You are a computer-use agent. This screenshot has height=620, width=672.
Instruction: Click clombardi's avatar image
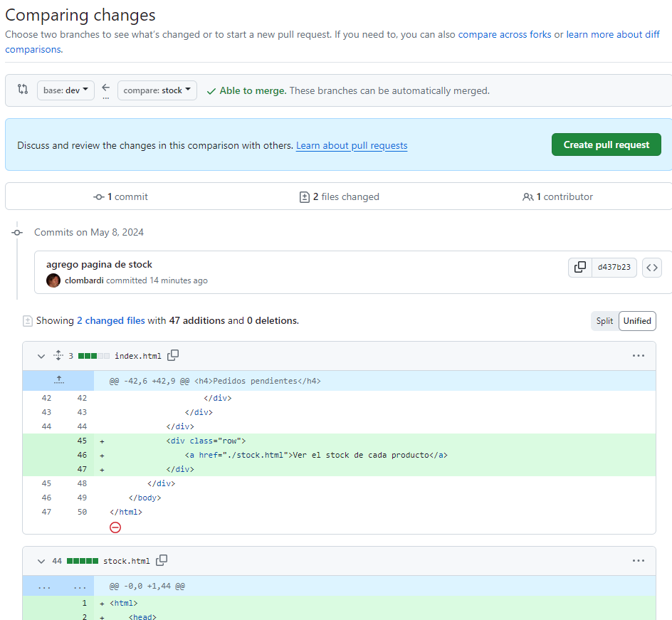53,280
